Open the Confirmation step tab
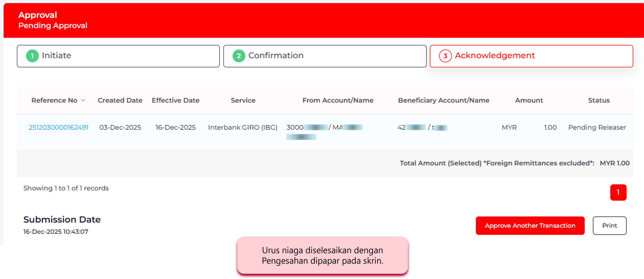The height and width of the screenshot is (279, 644). pos(325,56)
